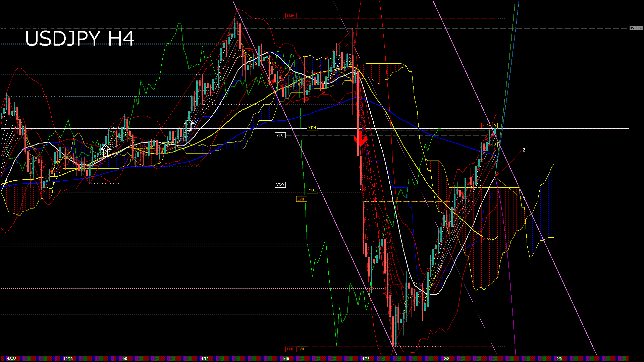Select the white YDC level label
644x362 pixels.
pyautogui.click(x=280, y=135)
